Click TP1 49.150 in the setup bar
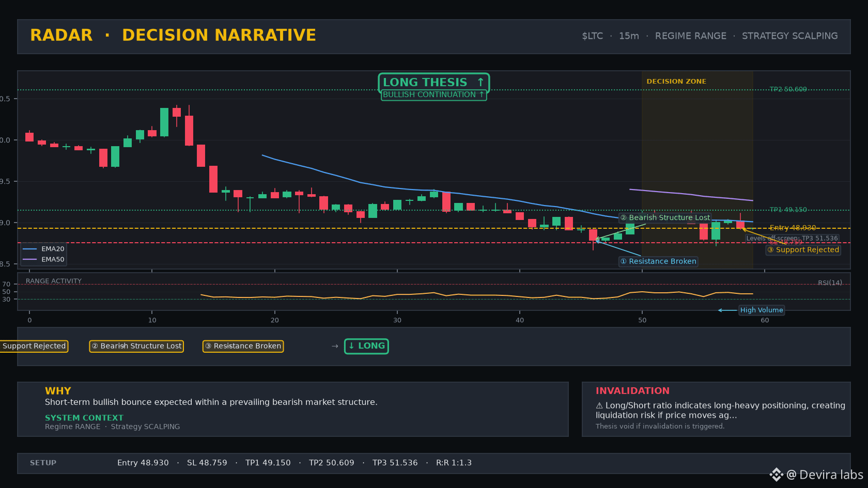The height and width of the screenshot is (488, 868). pos(268,463)
